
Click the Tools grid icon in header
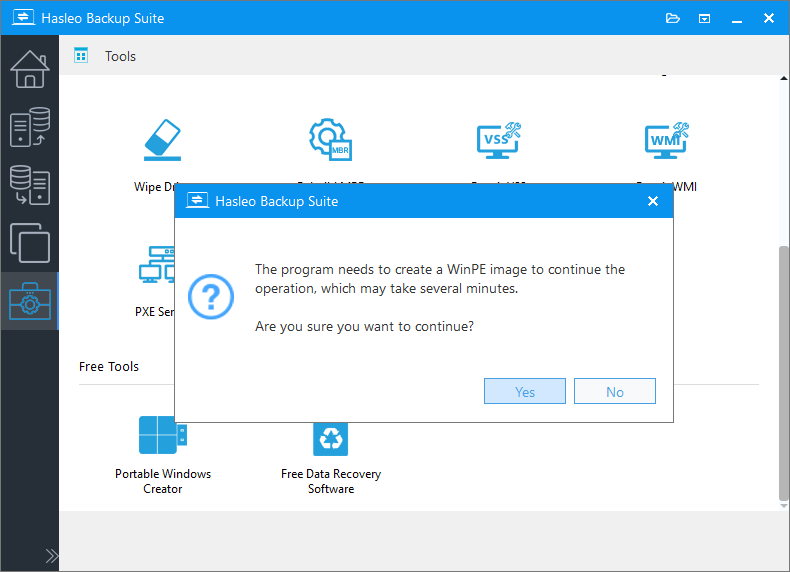pyautogui.click(x=81, y=55)
